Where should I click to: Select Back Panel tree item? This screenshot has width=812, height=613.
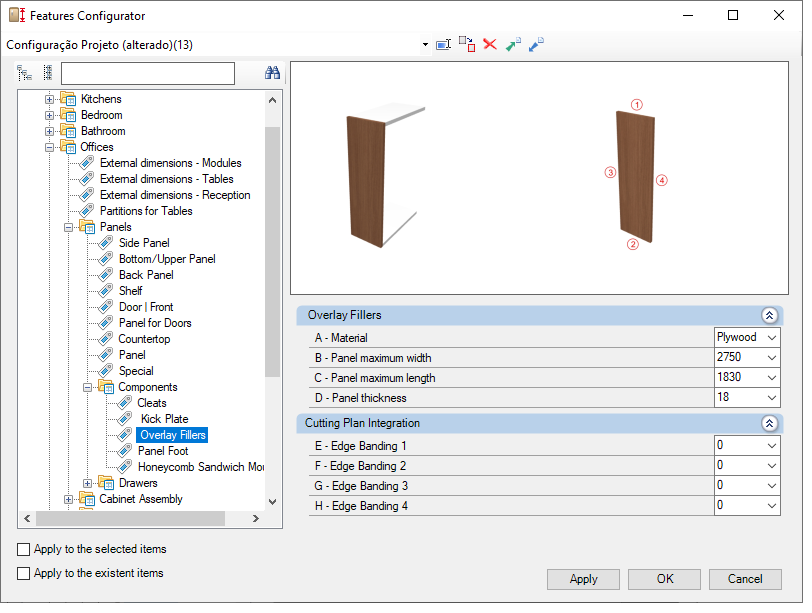(x=146, y=275)
